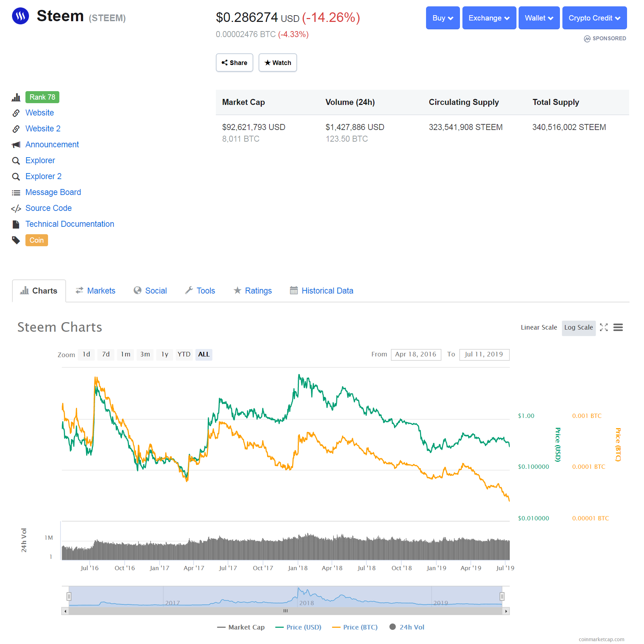The height and width of the screenshot is (644, 644).
Task: Switch to the Markets tab
Action: click(x=95, y=291)
